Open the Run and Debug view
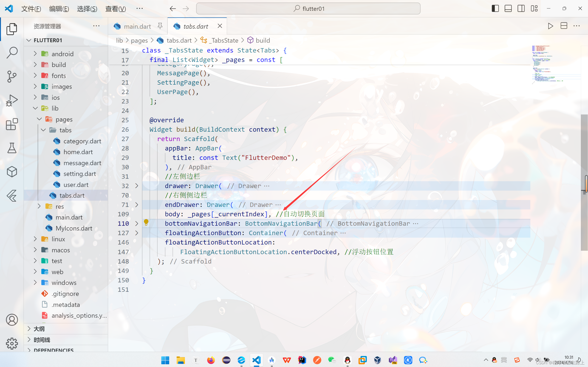The image size is (588, 367). (12, 100)
